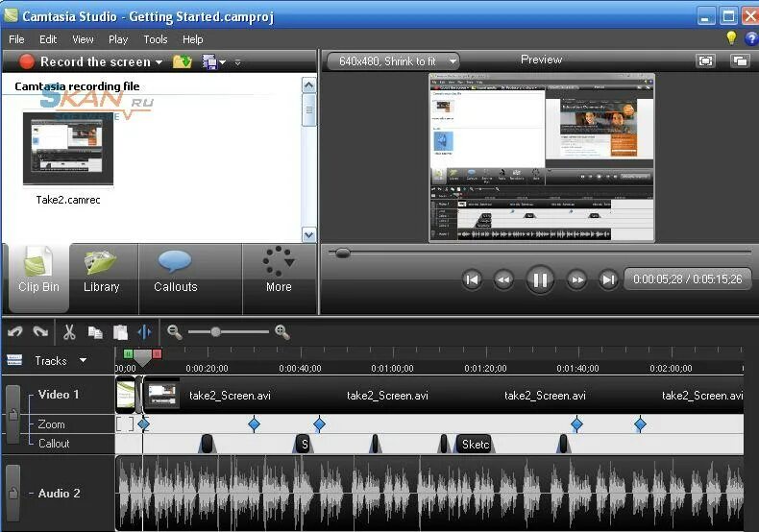Click the red Record the screen button
The height and width of the screenshot is (532, 759).
click(27, 61)
